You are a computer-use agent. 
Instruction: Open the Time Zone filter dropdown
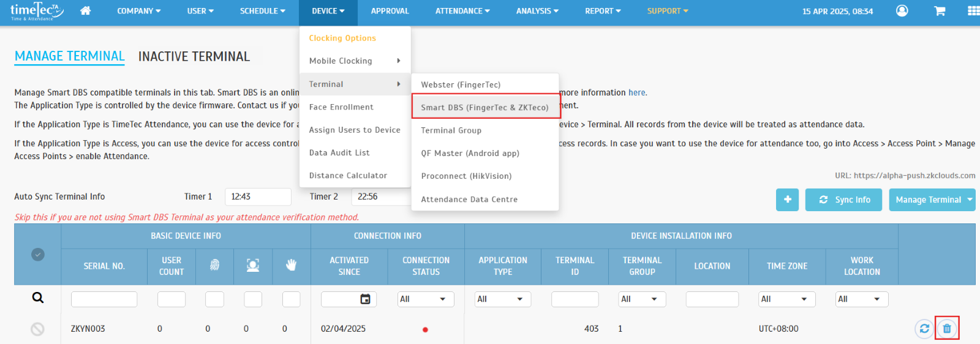tap(787, 299)
